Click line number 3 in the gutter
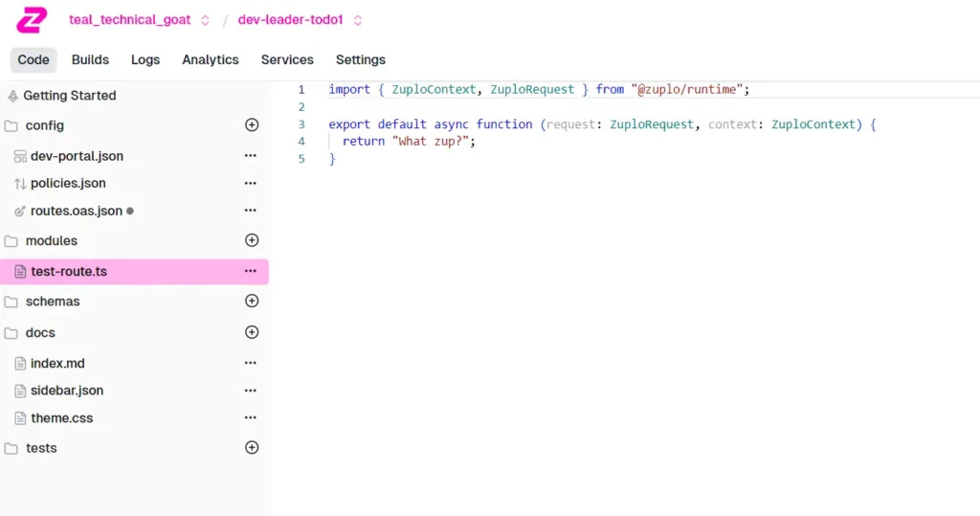The width and height of the screenshot is (980, 516). pyautogui.click(x=301, y=124)
